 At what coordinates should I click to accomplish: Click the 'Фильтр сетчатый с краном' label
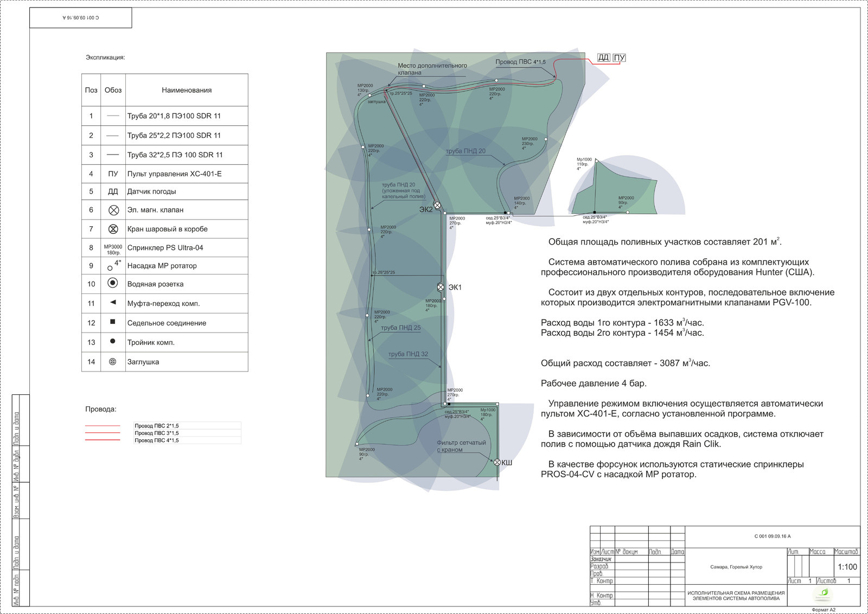point(461,446)
